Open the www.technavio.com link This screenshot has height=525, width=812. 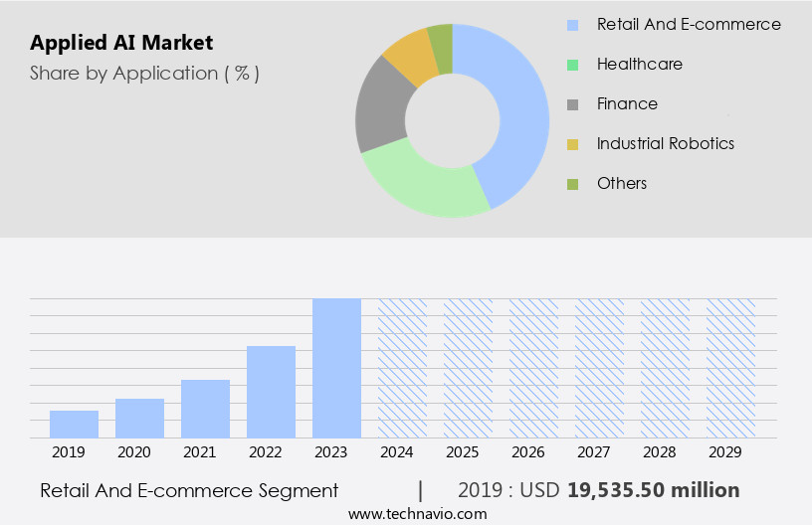click(x=418, y=513)
